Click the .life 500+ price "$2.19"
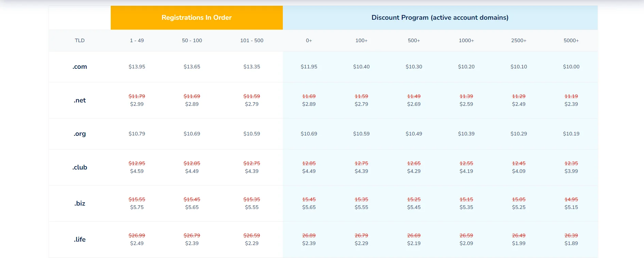644x258 pixels. [x=414, y=243]
